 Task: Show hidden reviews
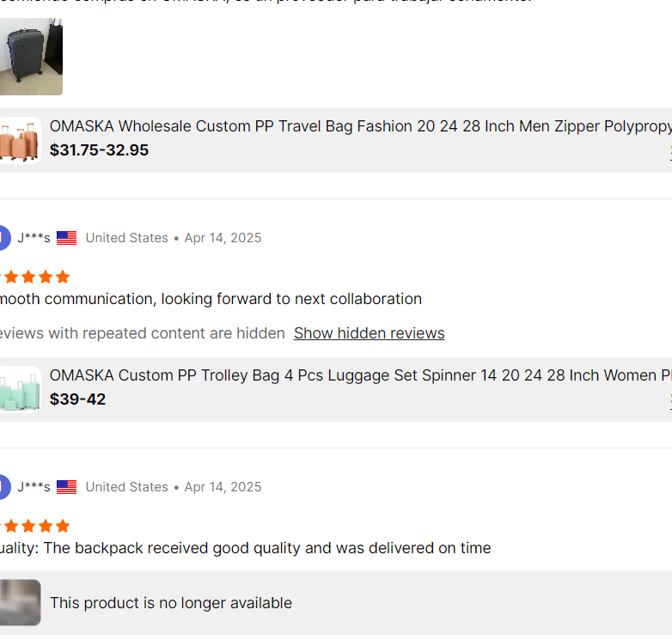(x=369, y=333)
